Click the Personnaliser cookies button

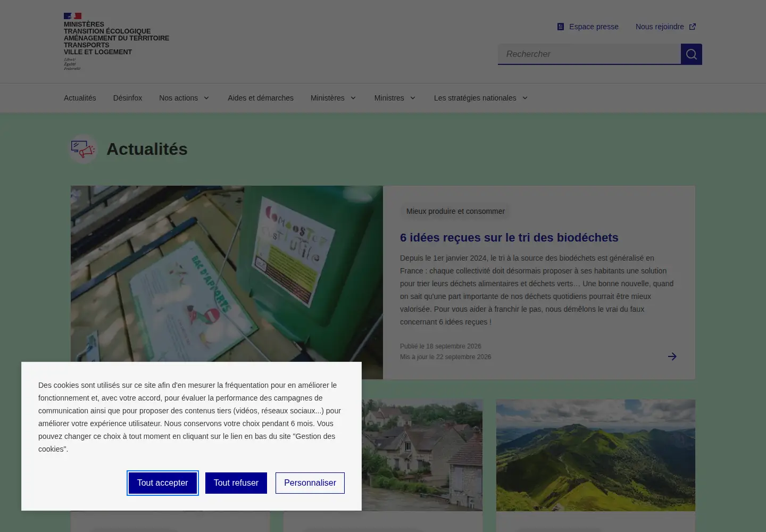point(310,483)
